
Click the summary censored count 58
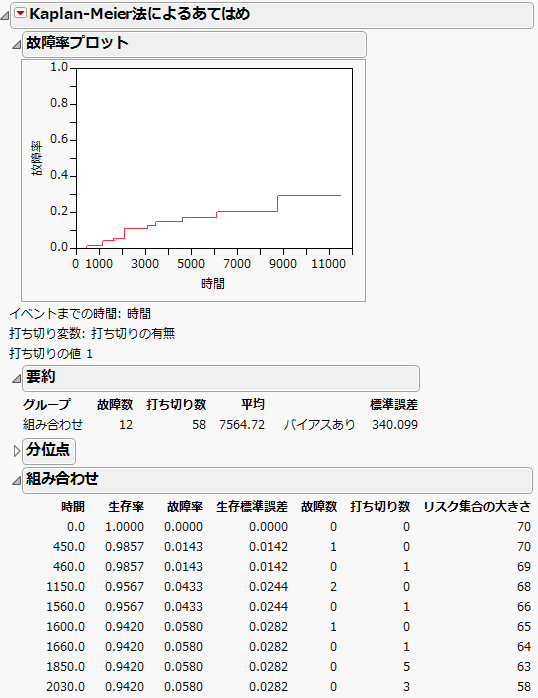(199, 424)
